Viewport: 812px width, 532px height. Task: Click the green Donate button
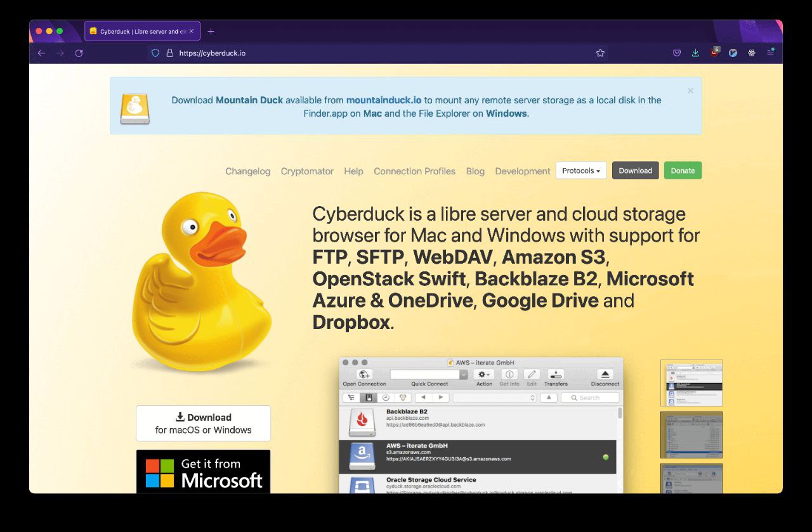(683, 171)
